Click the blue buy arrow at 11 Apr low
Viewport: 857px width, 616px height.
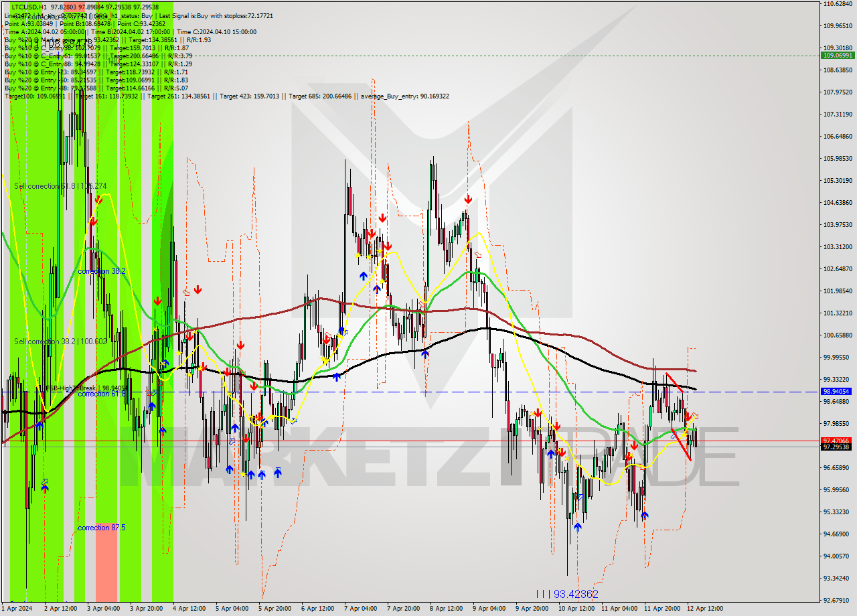tap(644, 516)
